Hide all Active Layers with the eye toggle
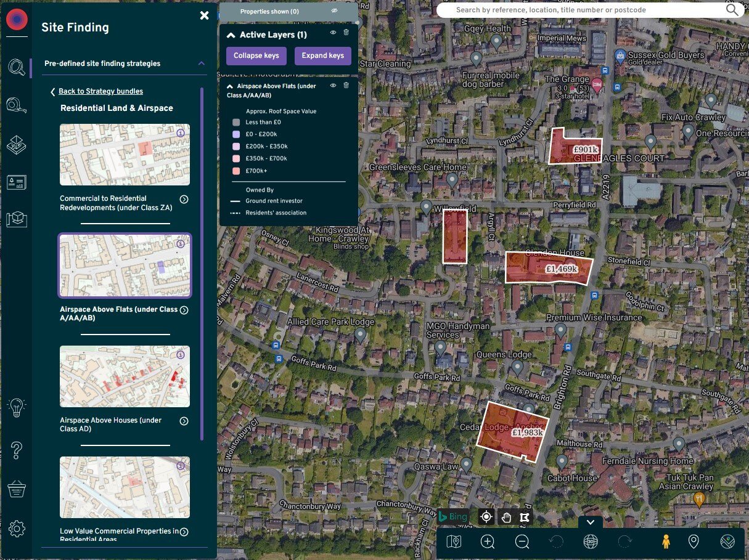 click(333, 33)
